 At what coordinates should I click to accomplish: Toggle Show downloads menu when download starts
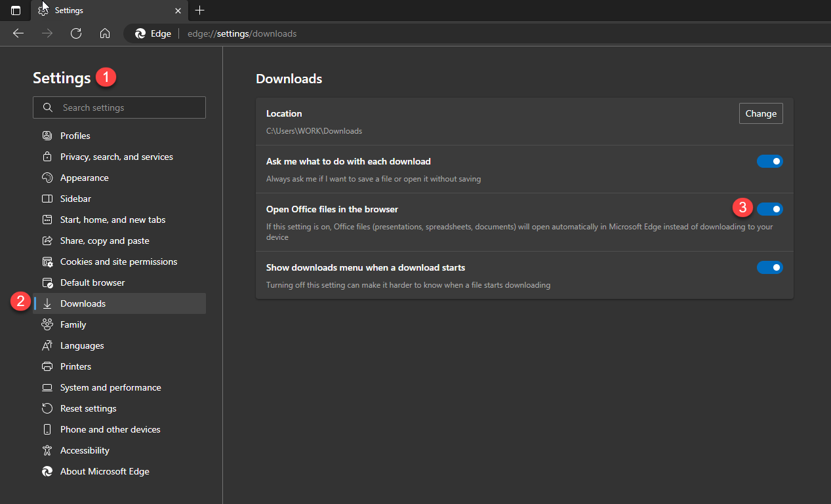point(770,267)
